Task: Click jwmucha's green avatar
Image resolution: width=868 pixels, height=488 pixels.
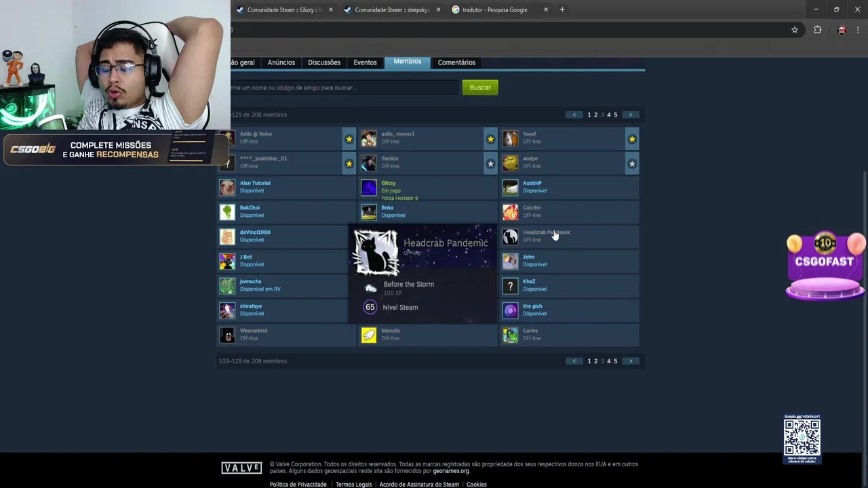Action: coord(227,285)
